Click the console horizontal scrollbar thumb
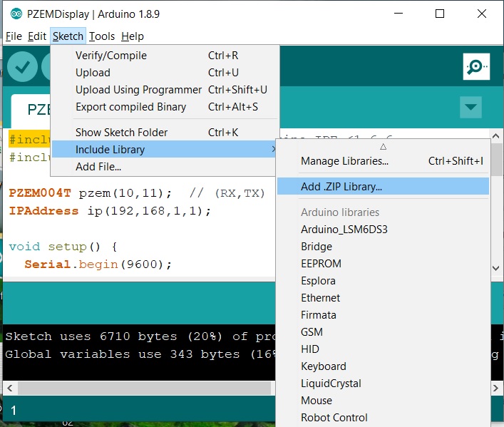504x427 pixels. [x=144, y=388]
